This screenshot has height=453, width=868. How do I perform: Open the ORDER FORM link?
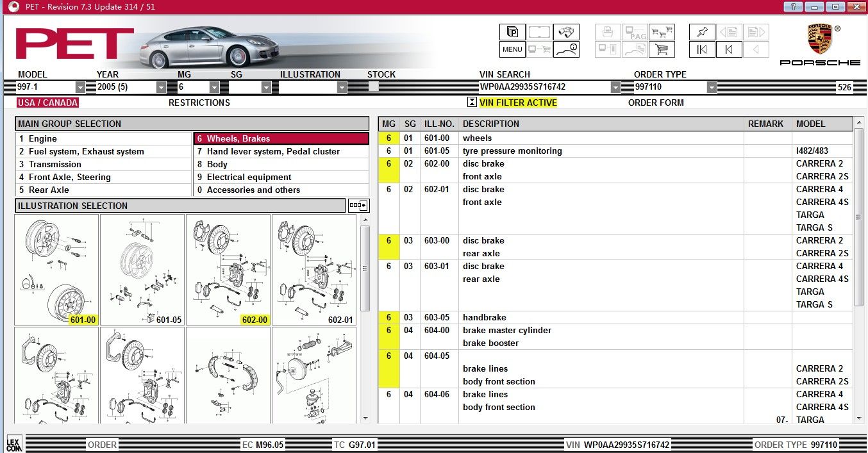pyautogui.click(x=655, y=103)
